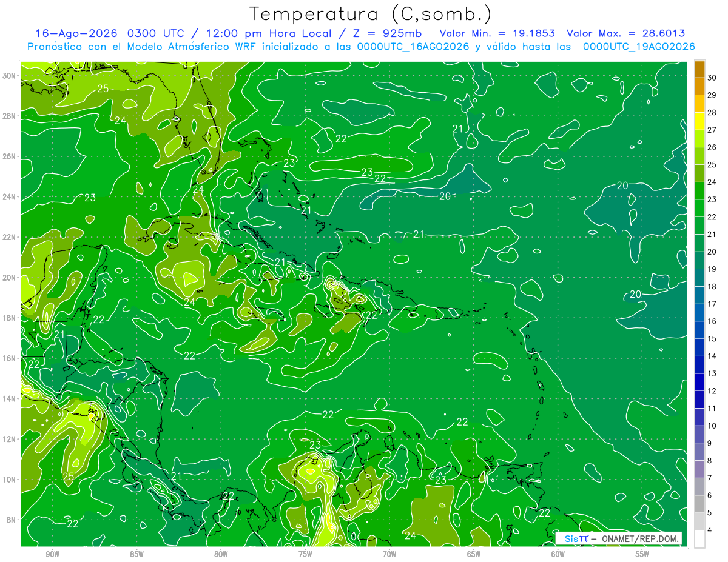Click the yellow color band between 27 and 28

[699, 121]
